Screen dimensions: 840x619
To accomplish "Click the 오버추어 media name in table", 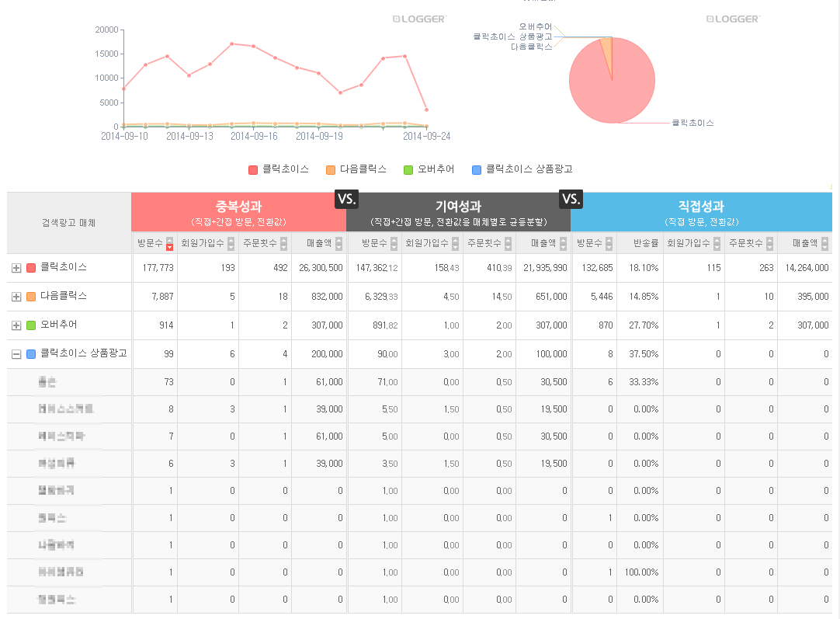I will pyautogui.click(x=59, y=325).
